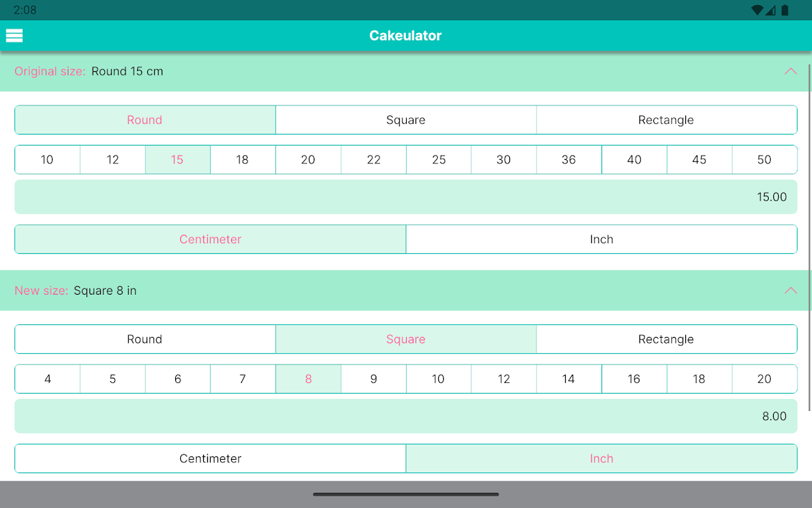Screen dimensions: 812x508
Task: Pick 10 in original size presets
Action: point(48,159)
